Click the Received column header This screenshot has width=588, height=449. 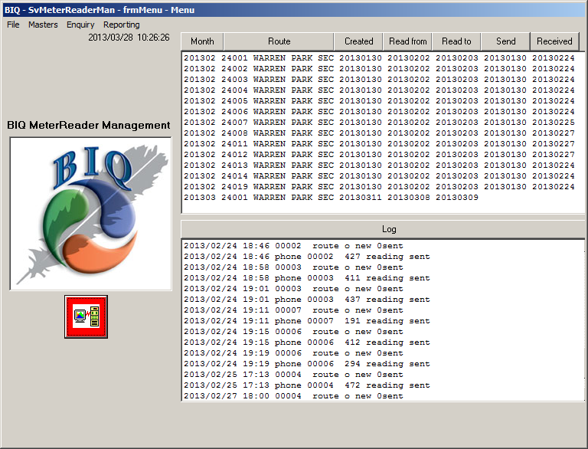(554, 41)
